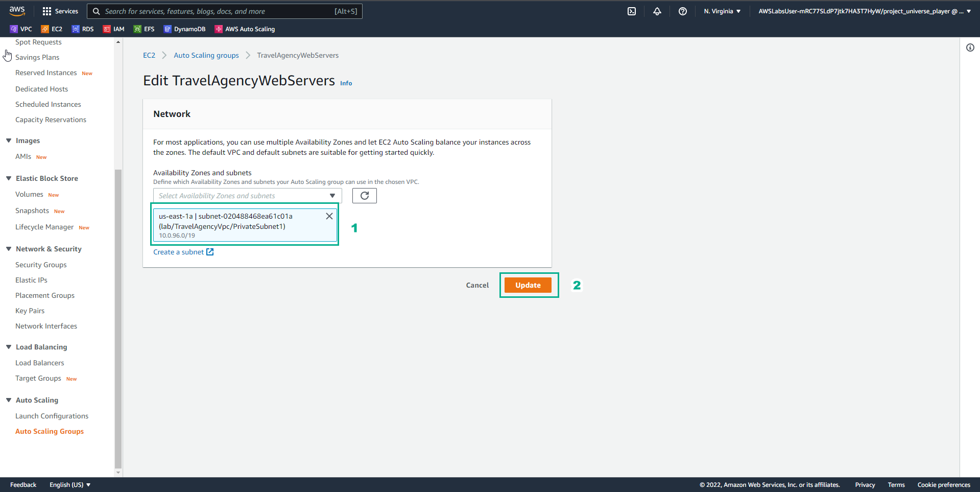Open the DynamoDB shortcut in favorites bar
Image resolution: width=980 pixels, height=492 pixels.
point(184,29)
